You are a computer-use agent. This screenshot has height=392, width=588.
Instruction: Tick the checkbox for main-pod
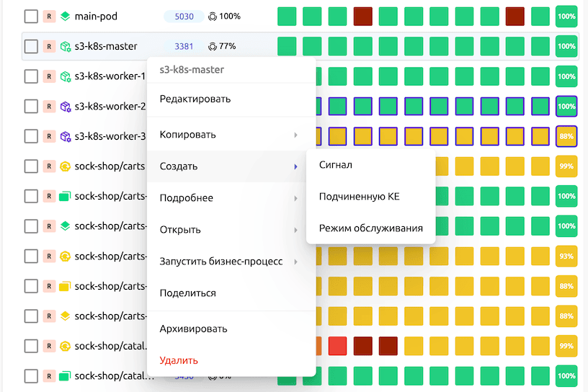click(x=31, y=16)
